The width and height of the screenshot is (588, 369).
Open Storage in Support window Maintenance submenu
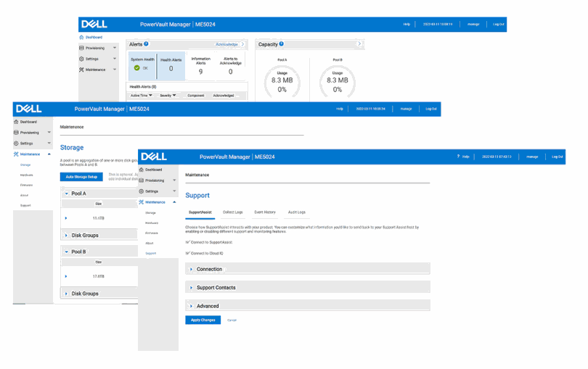coord(150,213)
